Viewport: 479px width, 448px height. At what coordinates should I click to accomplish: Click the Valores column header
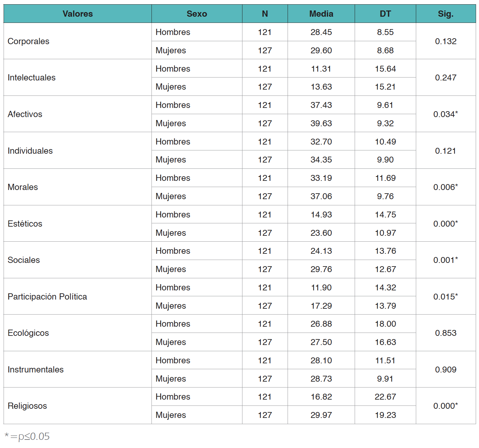(78, 14)
